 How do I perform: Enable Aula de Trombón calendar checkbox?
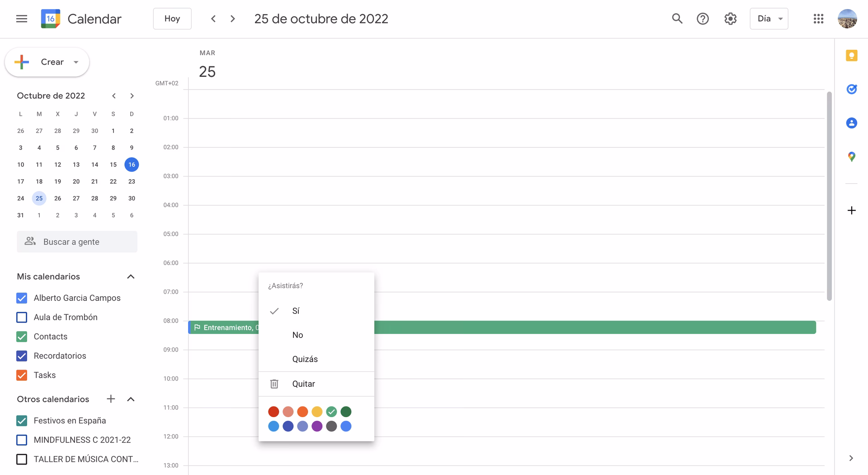[x=22, y=317]
